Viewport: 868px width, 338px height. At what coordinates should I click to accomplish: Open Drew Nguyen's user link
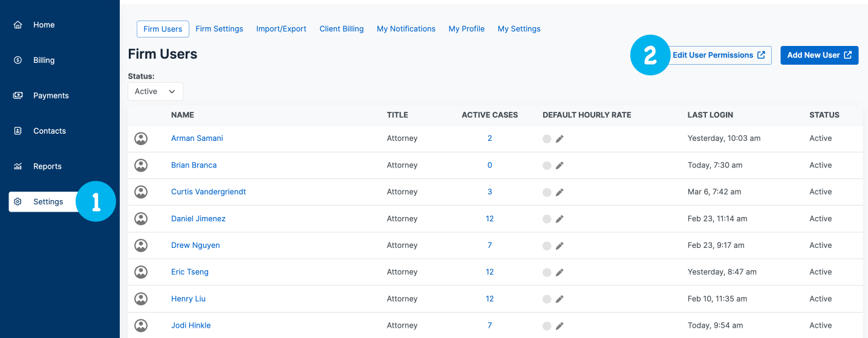click(x=195, y=245)
